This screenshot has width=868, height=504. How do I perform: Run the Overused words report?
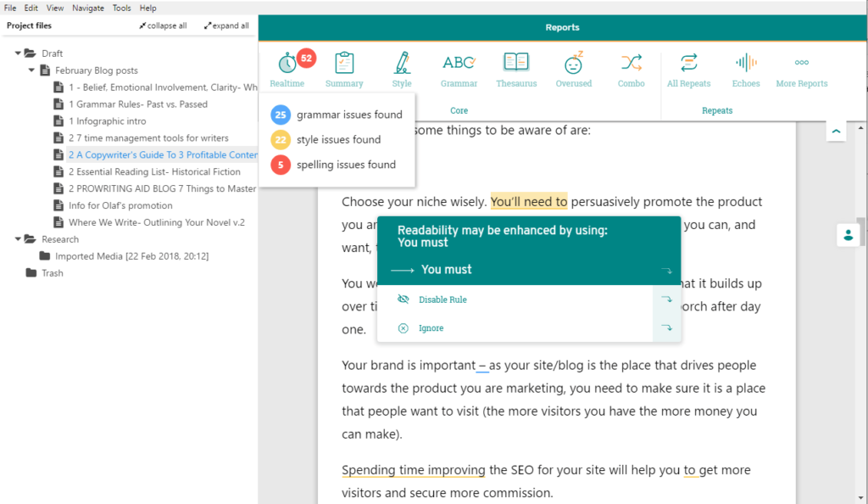(x=574, y=69)
